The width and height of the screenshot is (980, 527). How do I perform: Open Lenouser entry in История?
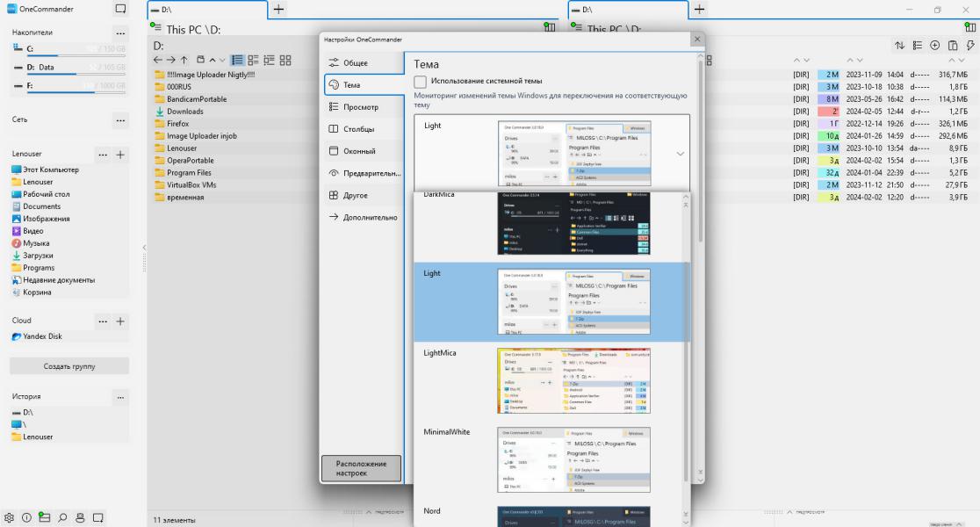point(32,437)
